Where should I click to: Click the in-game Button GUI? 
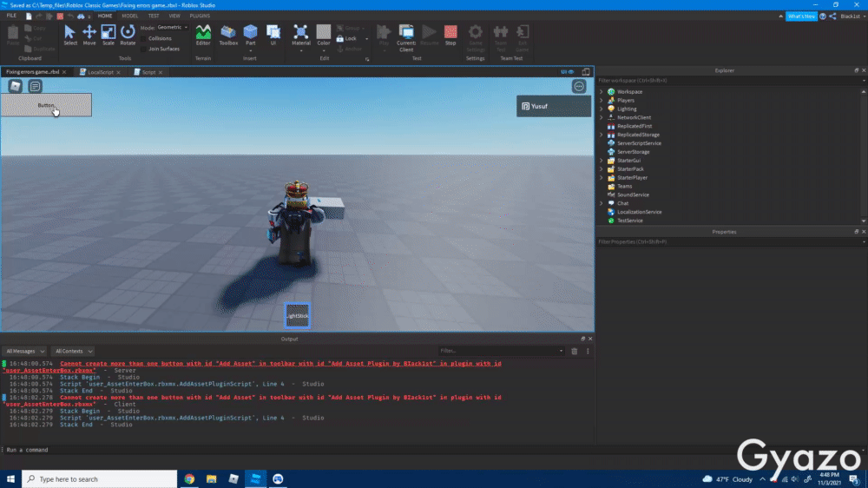(46, 105)
